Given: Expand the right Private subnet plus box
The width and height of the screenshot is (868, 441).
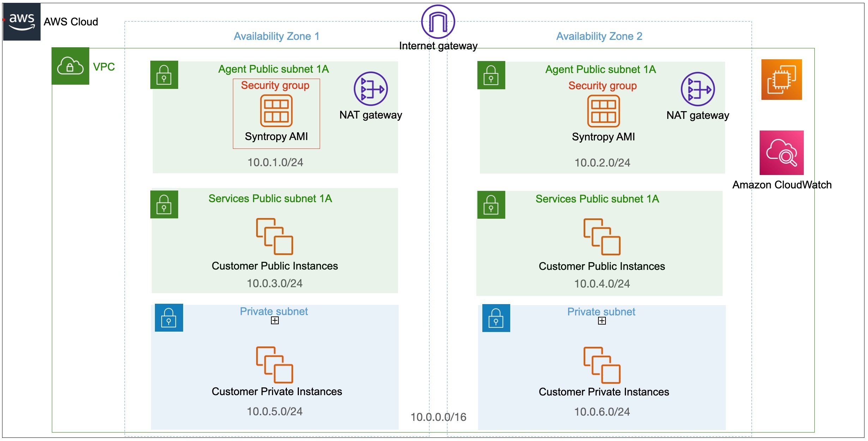Looking at the screenshot, I should (x=602, y=321).
